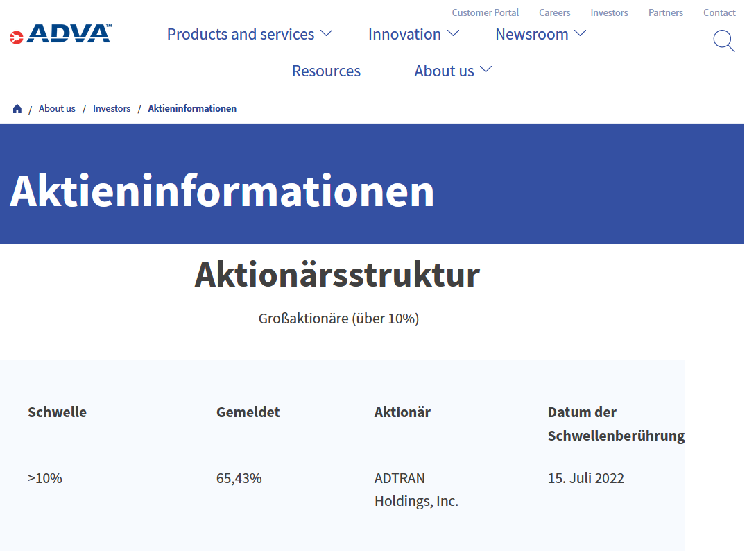Open the Newsroom navigation menu
Image resolution: width=756 pixels, height=551 pixels.
[531, 33]
